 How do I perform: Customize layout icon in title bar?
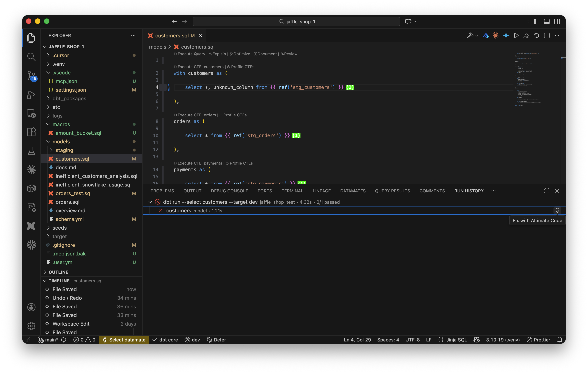click(526, 22)
